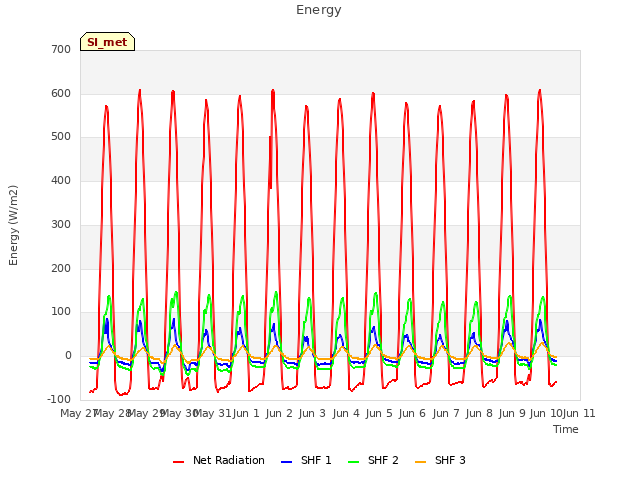640x480 pixels.
Task: Click the Jun 11 x-axis date label
Action: 579,413
